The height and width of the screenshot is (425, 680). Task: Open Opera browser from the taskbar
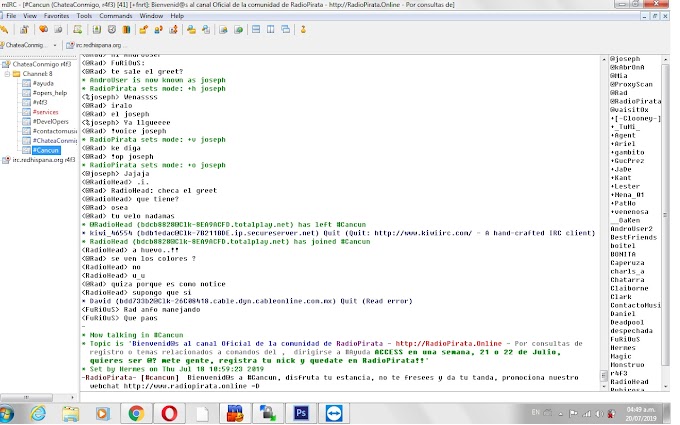169,413
